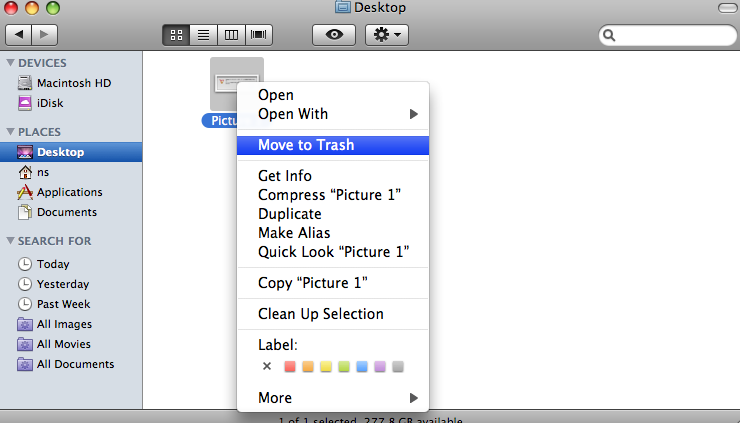Select Get Info in context menu
Image resolution: width=740 pixels, height=423 pixels.
click(285, 176)
